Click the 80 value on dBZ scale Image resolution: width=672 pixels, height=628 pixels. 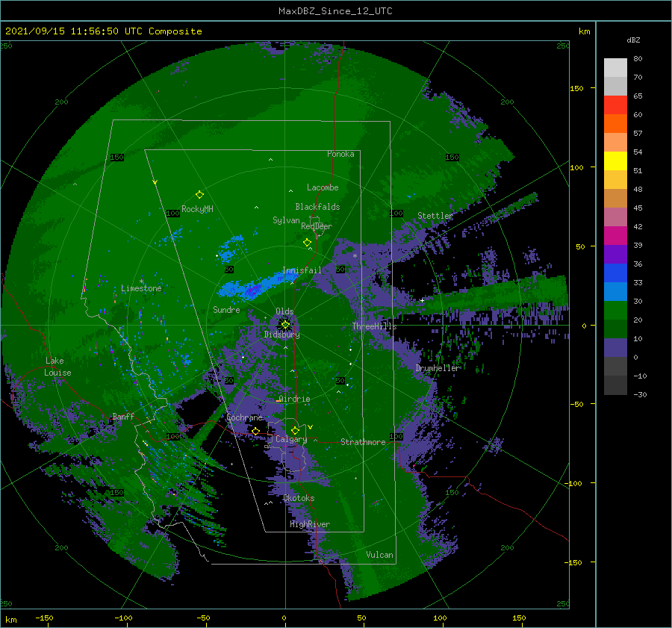(638, 59)
